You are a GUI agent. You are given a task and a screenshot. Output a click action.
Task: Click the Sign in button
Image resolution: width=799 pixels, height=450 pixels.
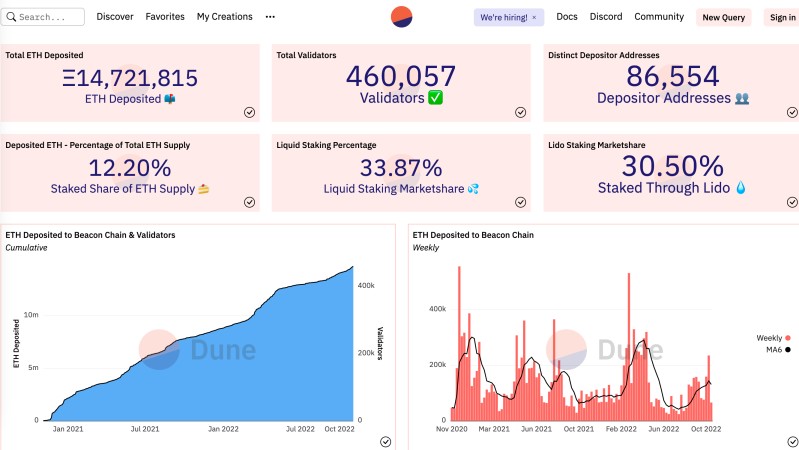pyautogui.click(x=781, y=17)
